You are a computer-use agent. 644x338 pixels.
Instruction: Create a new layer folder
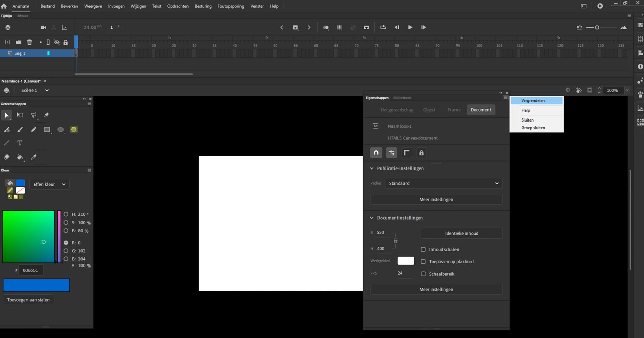click(x=18, y=42)
